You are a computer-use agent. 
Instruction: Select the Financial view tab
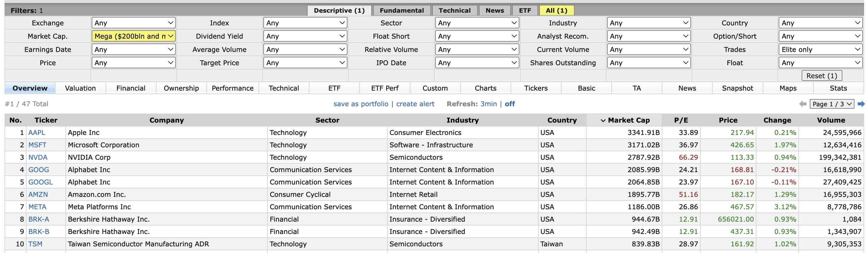(131, 88)
